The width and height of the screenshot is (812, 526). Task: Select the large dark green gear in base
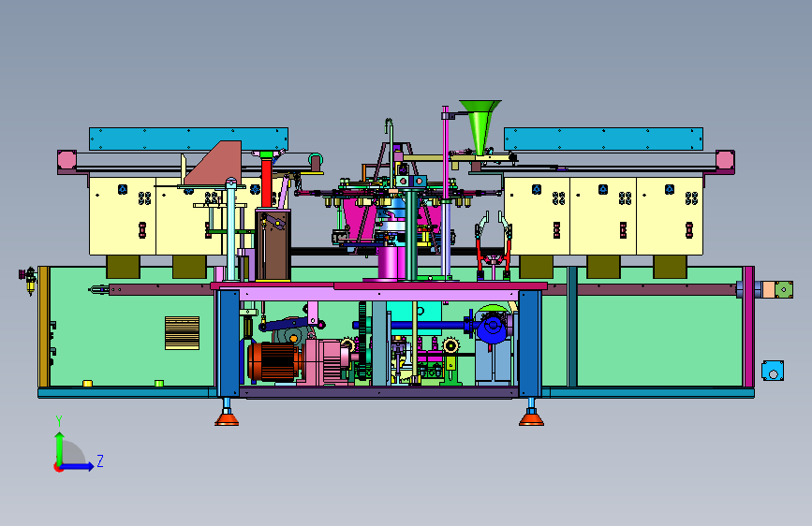[362, 340]
